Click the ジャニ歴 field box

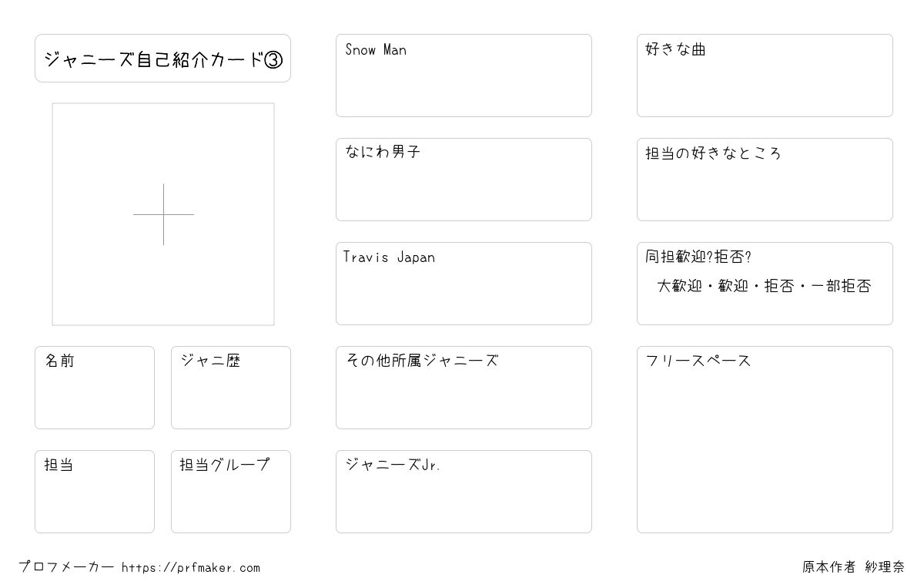tap(231, 388)
